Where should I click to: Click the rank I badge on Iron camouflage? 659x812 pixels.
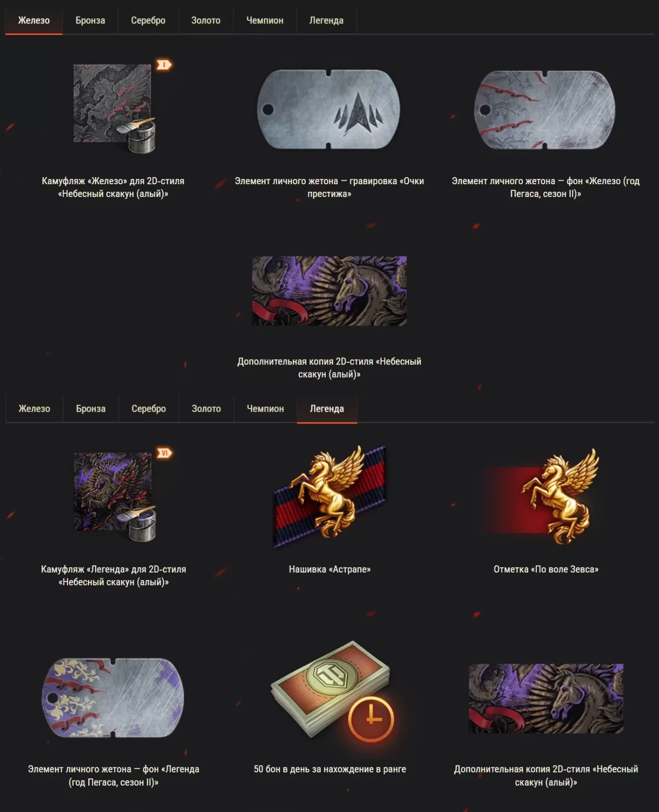pos(164,64)
